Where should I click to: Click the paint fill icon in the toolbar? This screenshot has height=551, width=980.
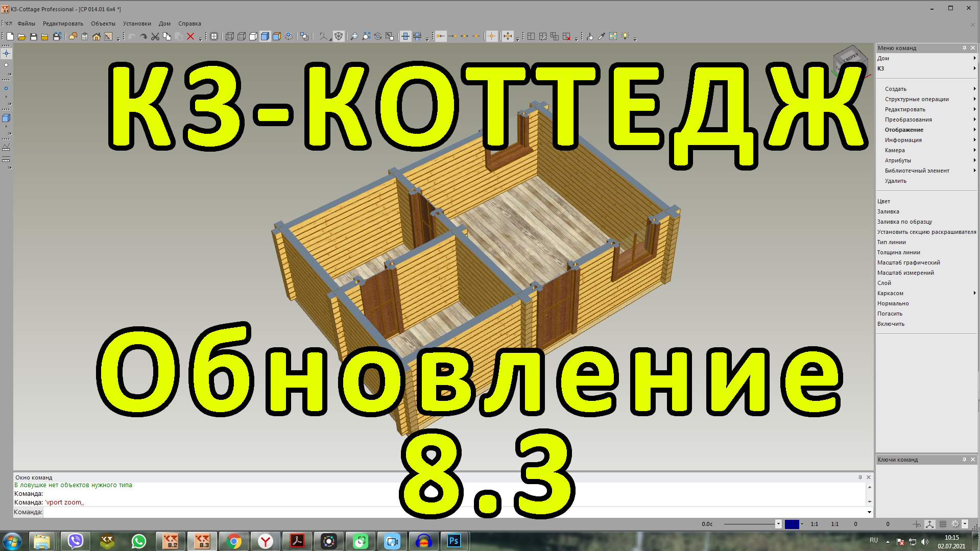pyautogui.click(x=589, y=36)
